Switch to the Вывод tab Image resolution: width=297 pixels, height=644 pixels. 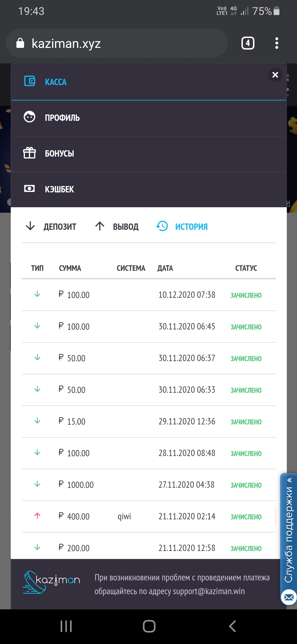pyautogui.click(x=117, y=227)
